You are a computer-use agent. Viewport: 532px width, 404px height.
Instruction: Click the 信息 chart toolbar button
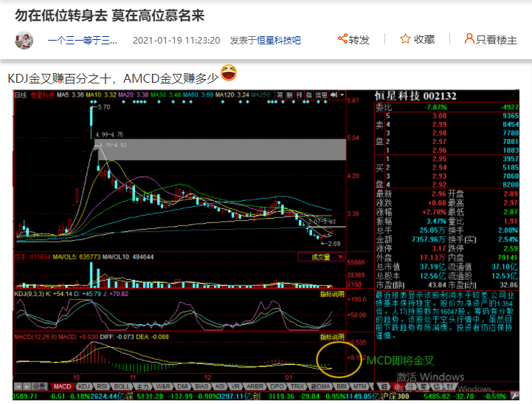(321, 95)
